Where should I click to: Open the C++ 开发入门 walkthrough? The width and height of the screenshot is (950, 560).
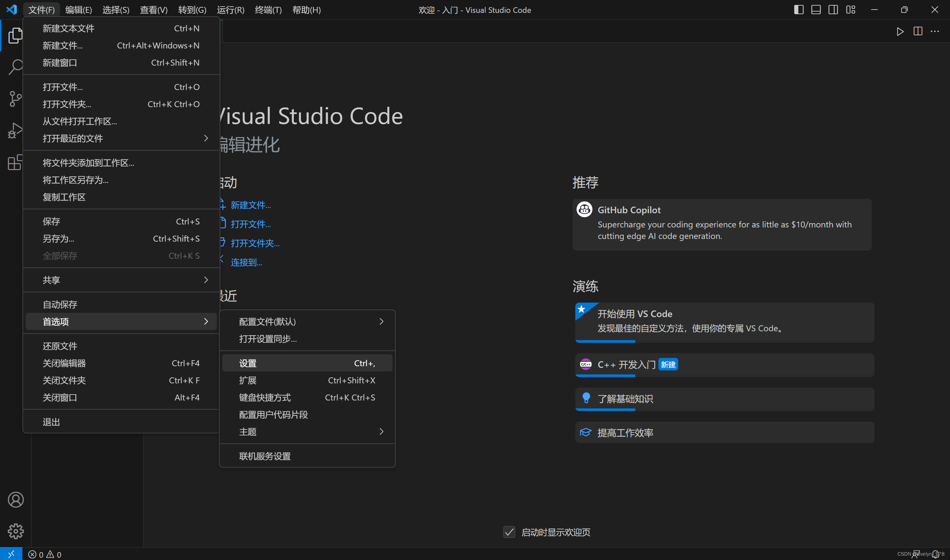click(x=626, y=365)
